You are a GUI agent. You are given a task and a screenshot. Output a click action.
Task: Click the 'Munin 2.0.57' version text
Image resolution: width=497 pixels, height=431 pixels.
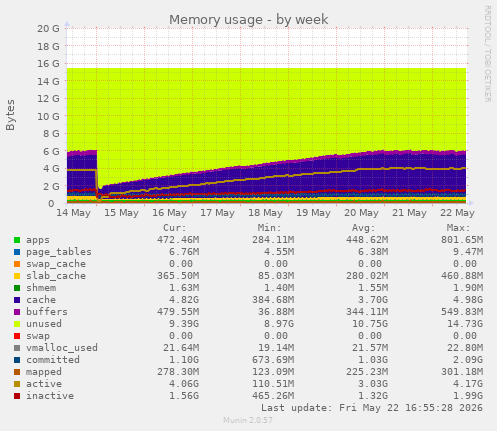248,420
